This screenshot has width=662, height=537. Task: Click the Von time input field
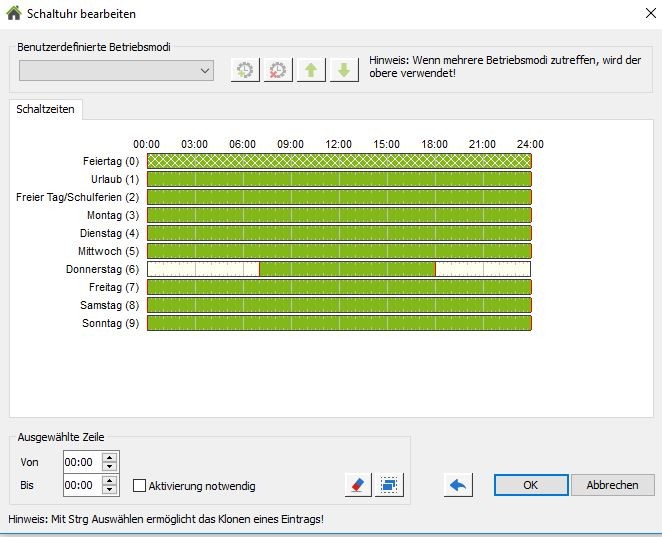tap(82, 462)
